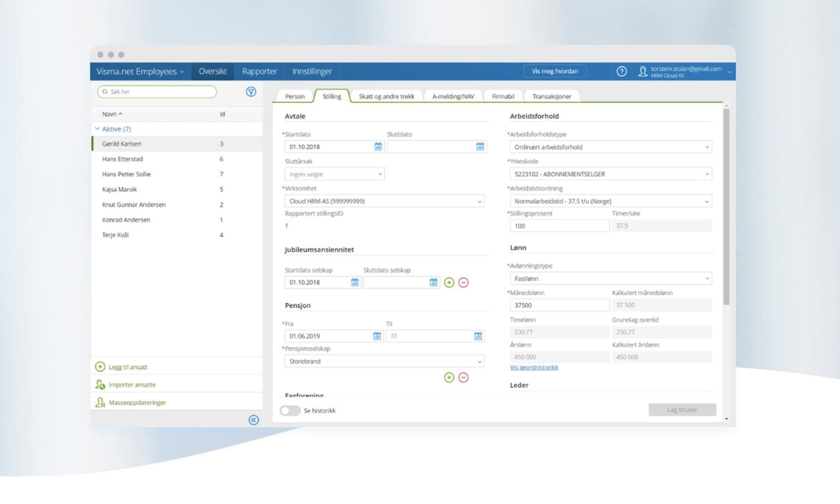Collapse the employee sidebar panel
Image resolution: width=840 pixels, height=504 pixels.
pyautogui.click(x=253, y=420)
